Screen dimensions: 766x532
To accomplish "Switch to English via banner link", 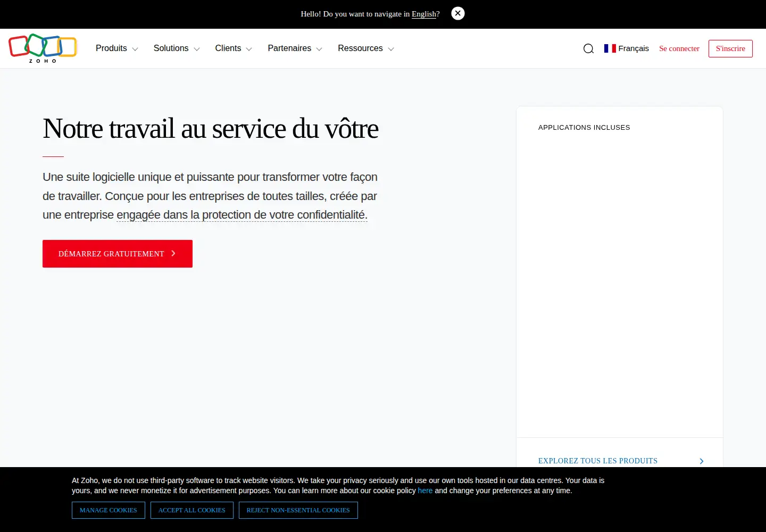I will pos(424,14).
